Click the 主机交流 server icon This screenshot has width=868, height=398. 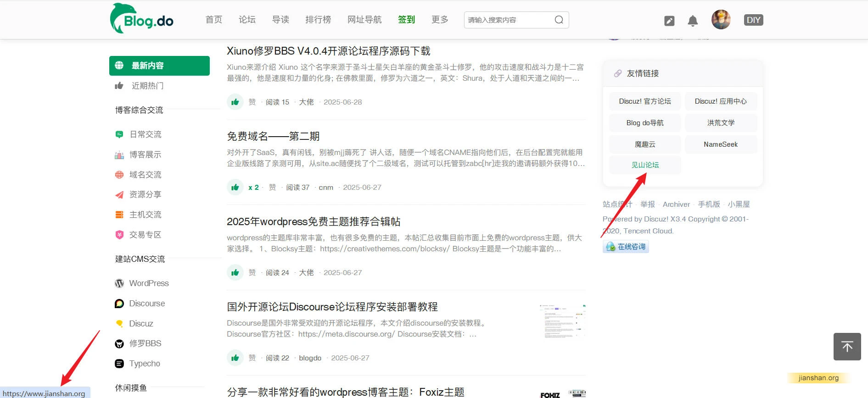coord(119,215)
